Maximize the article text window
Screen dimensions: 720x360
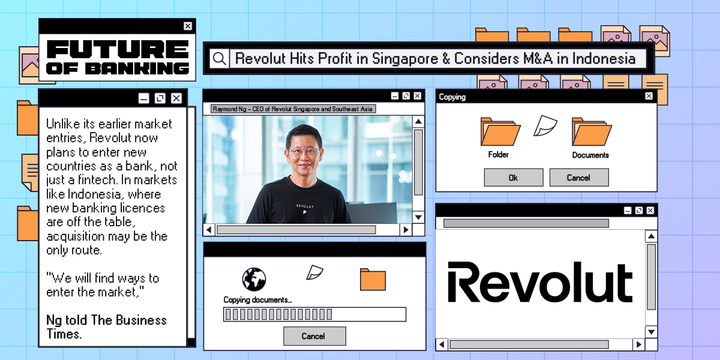click(x=160, y=98)
